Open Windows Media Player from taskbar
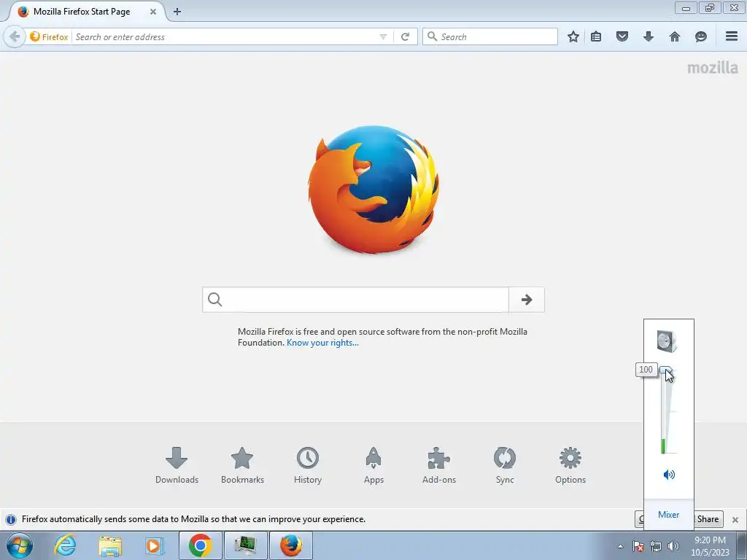The height and width of the screenshot is (560, 747). point(153,545)
